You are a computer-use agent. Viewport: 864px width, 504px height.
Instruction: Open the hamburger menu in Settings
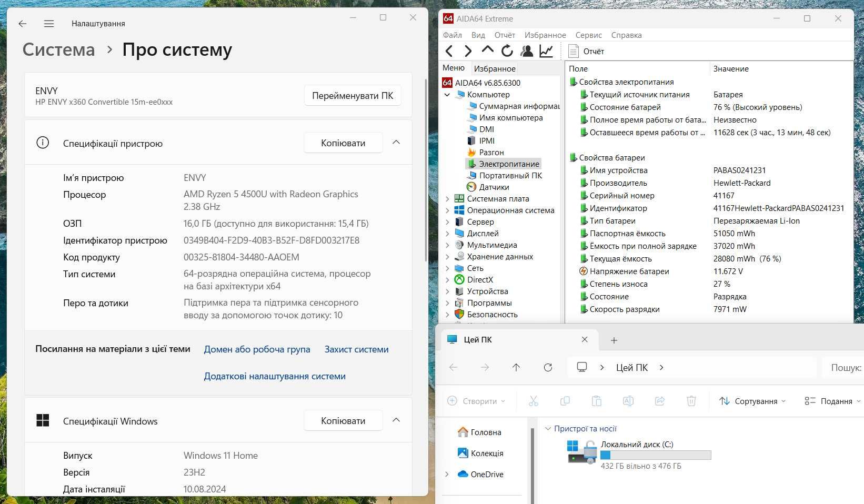(x=49, y=24)
